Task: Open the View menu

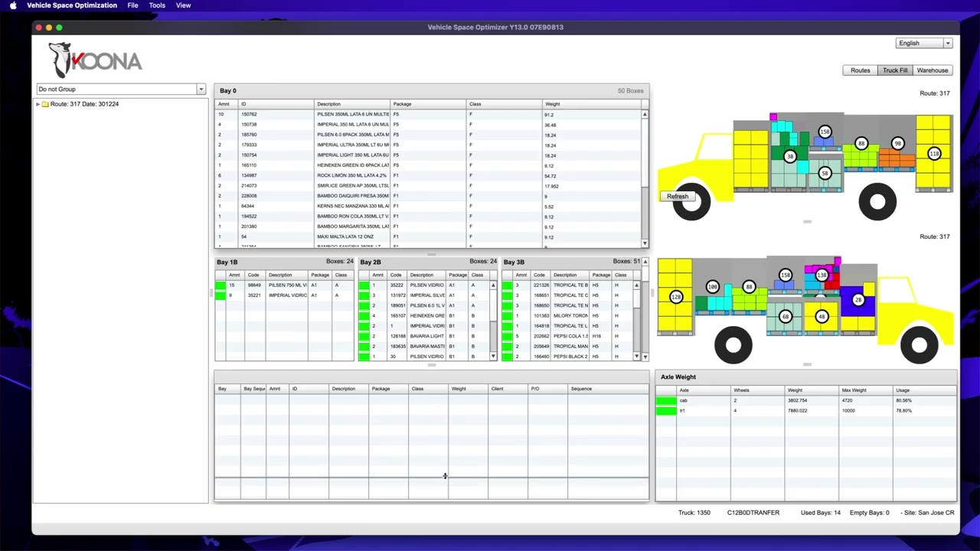Action: 183,5
